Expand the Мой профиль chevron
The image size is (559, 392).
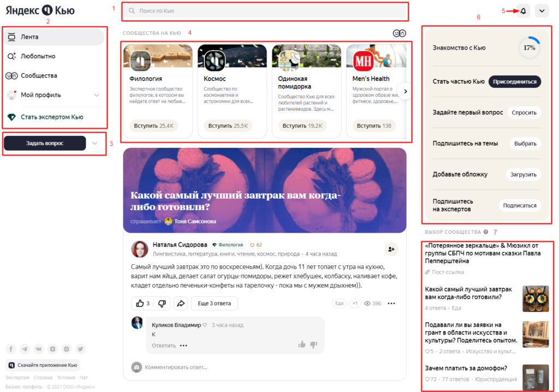tap(97, 95)
